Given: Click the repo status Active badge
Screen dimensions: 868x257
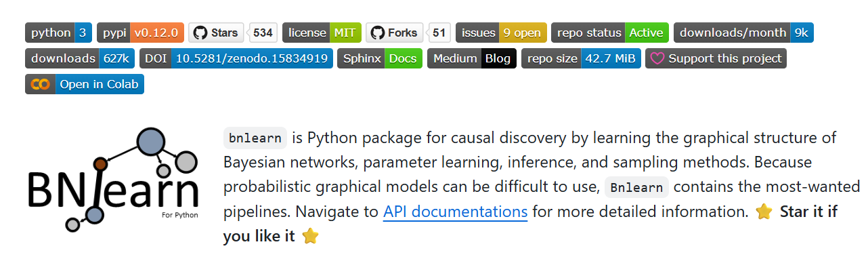Looking at the screenshot, I should pos(610,33).
